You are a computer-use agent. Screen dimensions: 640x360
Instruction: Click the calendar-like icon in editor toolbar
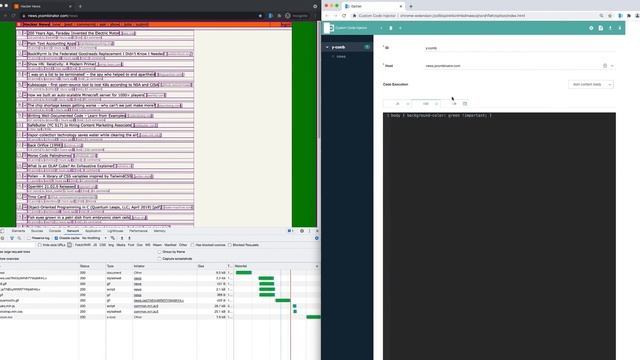(465, 104)
